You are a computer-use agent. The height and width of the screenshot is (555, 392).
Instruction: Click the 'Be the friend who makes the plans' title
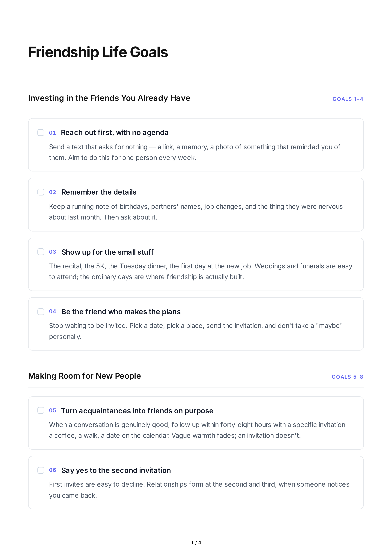(x=121, y=312)
